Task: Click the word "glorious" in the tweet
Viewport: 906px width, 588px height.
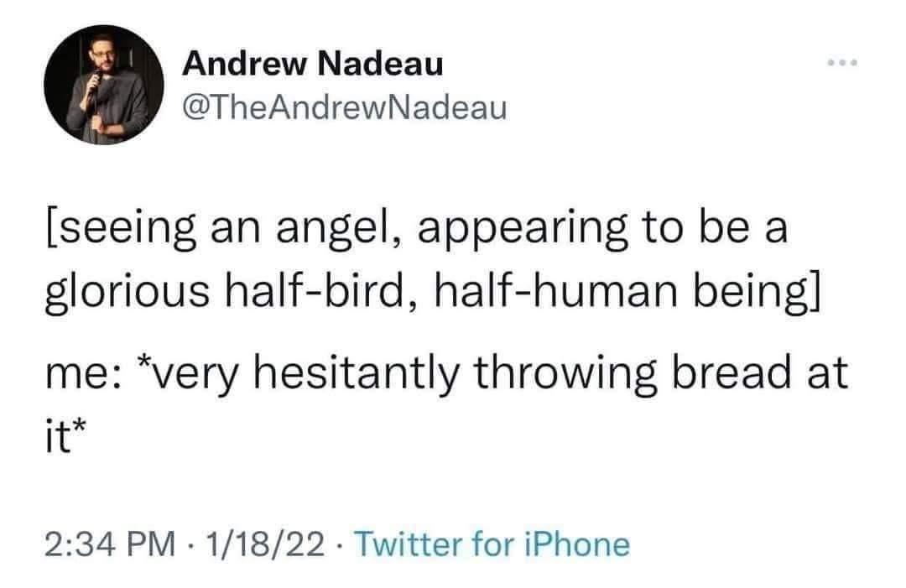Action: coord(128,292)
